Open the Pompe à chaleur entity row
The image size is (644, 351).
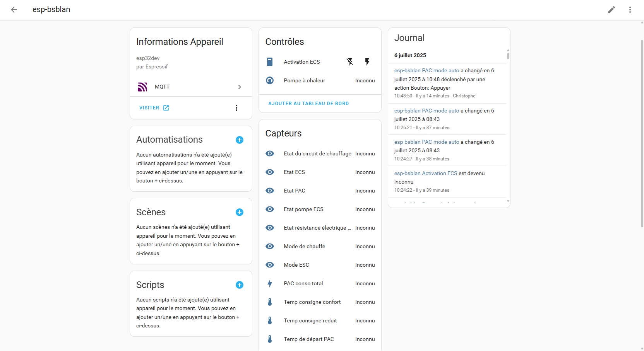click(320, 80)
